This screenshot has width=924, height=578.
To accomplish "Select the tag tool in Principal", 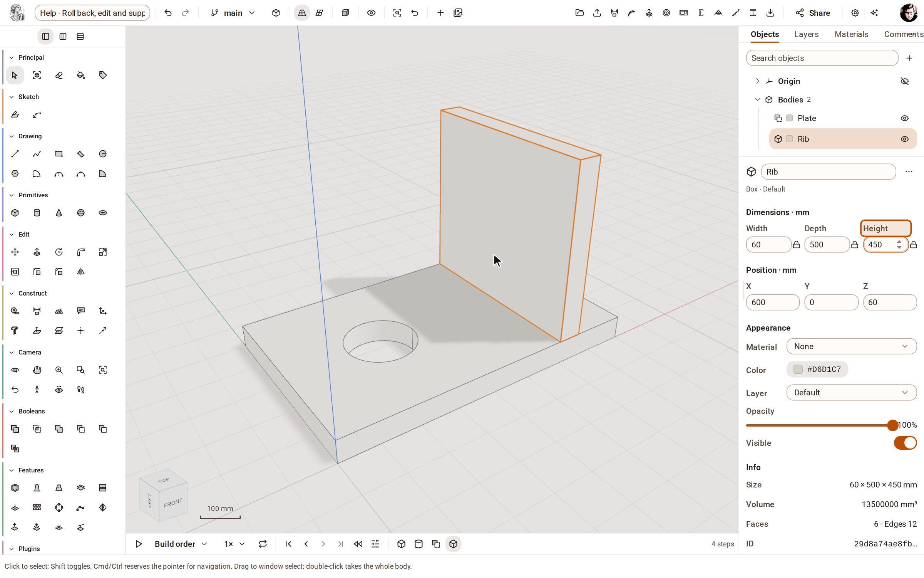I will click(103, 75).
